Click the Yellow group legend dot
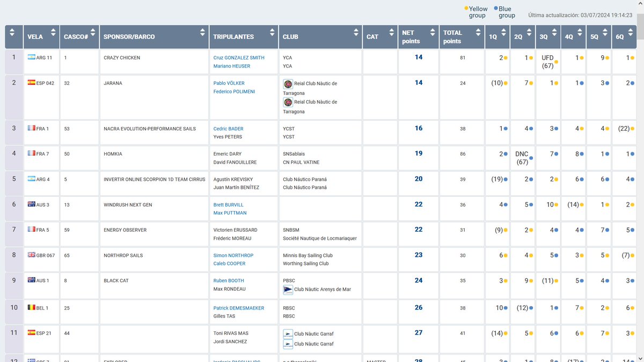The height and width of the screenshot is (362, 644). 466,9
